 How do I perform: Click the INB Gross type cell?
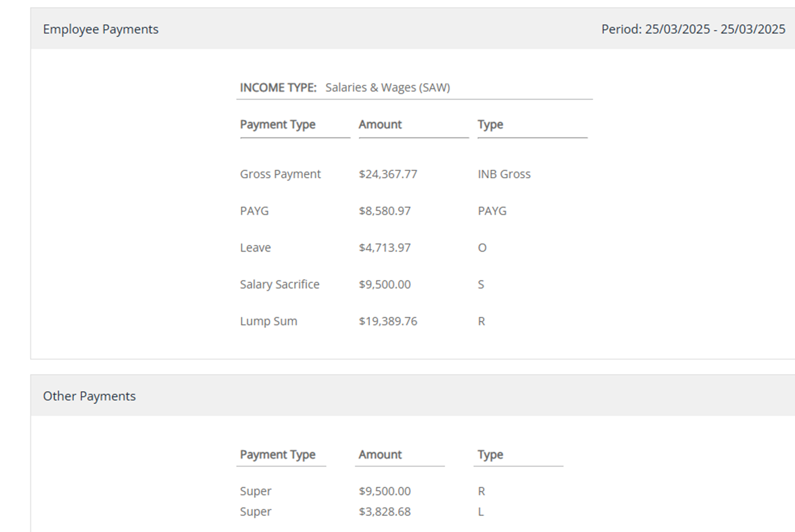click(x=504, y=174)
